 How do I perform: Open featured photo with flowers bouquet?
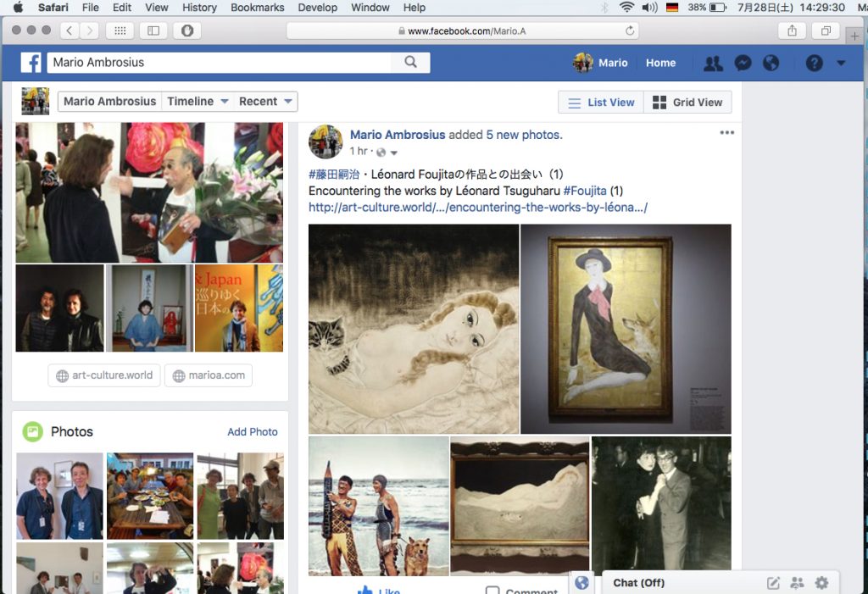tap(149, 192)
